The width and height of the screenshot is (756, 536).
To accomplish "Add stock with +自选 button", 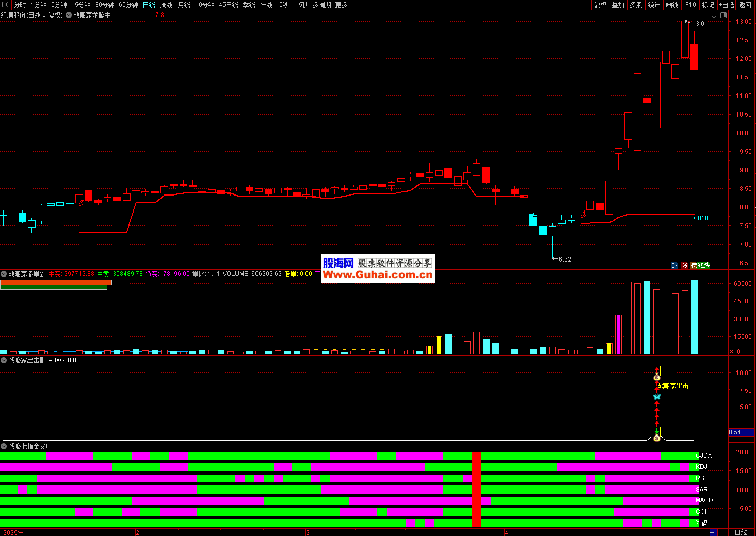I will click(x=727, y=5).
